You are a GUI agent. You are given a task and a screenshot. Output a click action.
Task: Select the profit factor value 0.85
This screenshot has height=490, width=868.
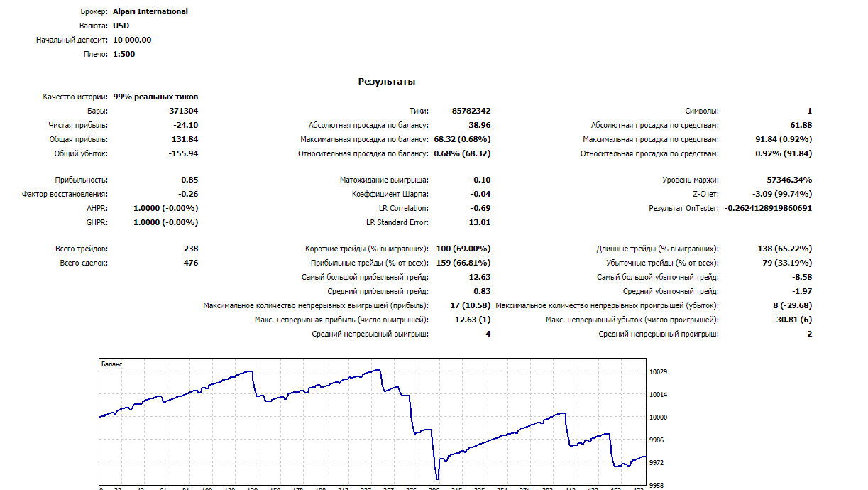tap(189, 180)
